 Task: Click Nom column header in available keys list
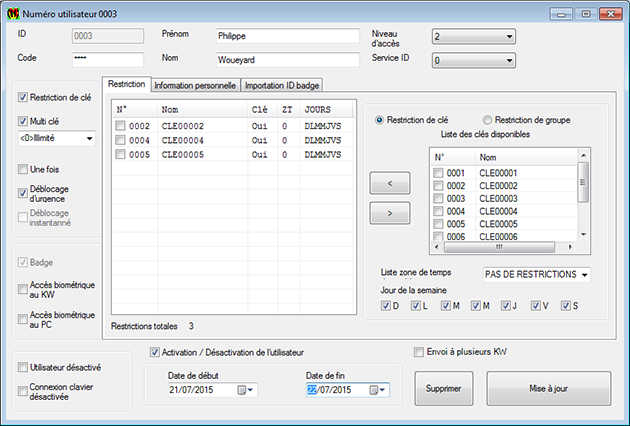[x=526, y=157]
